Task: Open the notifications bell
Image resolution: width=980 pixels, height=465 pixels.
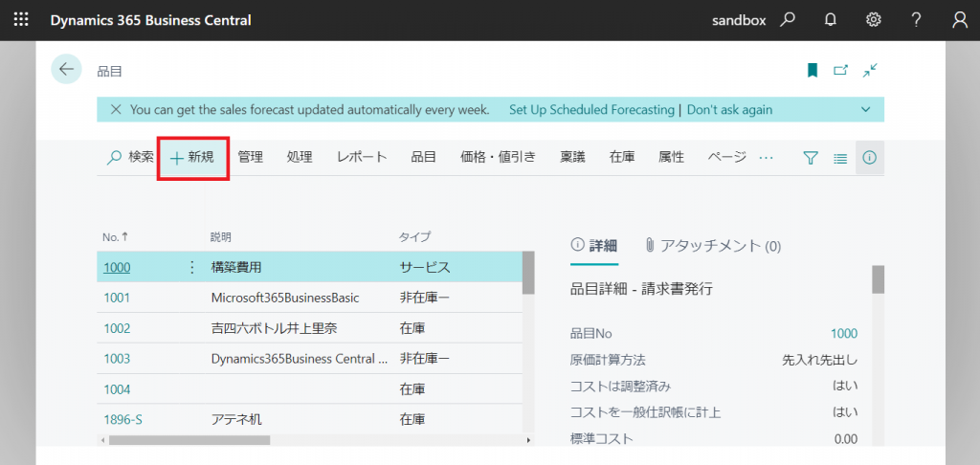Action: [830, 20]
